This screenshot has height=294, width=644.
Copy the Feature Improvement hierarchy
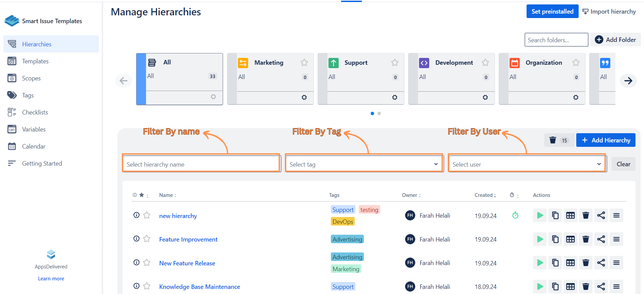click(555, 239)
